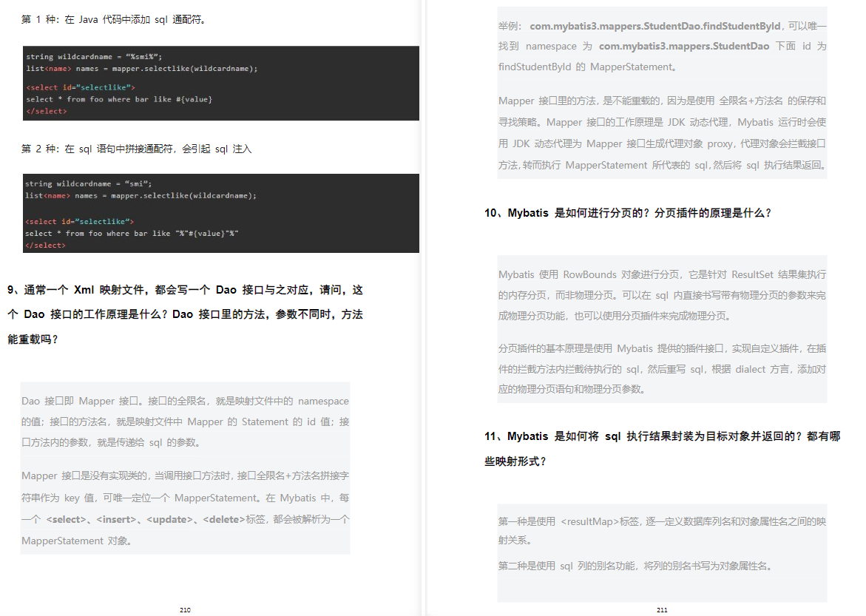Click the line '第二种是使用 sql 列的别名功能'
Image resolution: width=866 pixels, height=616 pixels.
(636, 566)
